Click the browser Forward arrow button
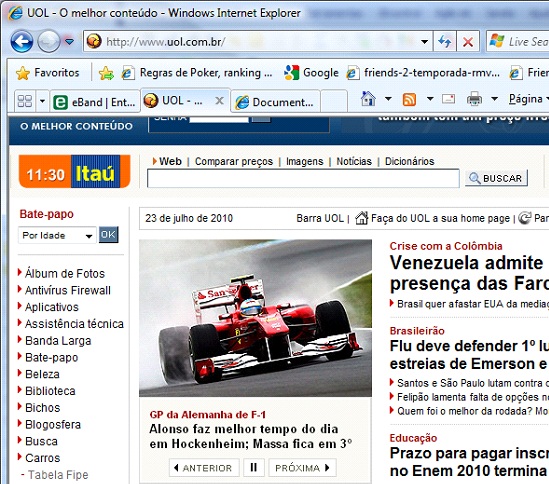Viewport: 549px width, 484px height. 49,42
